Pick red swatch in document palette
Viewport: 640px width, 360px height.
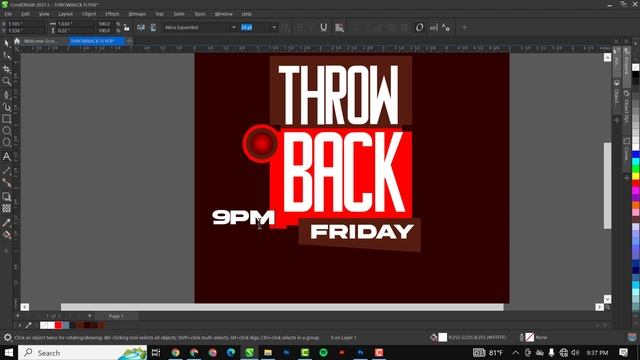coord(58,325)
